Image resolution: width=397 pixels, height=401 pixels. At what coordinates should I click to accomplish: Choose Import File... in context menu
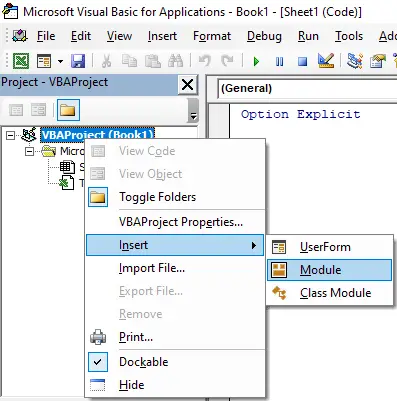(x=175, y=268)
